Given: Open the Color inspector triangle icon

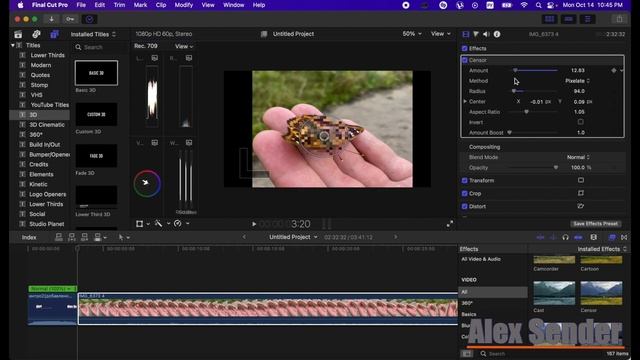Looking at the screenshot, I should click(476, 34).
